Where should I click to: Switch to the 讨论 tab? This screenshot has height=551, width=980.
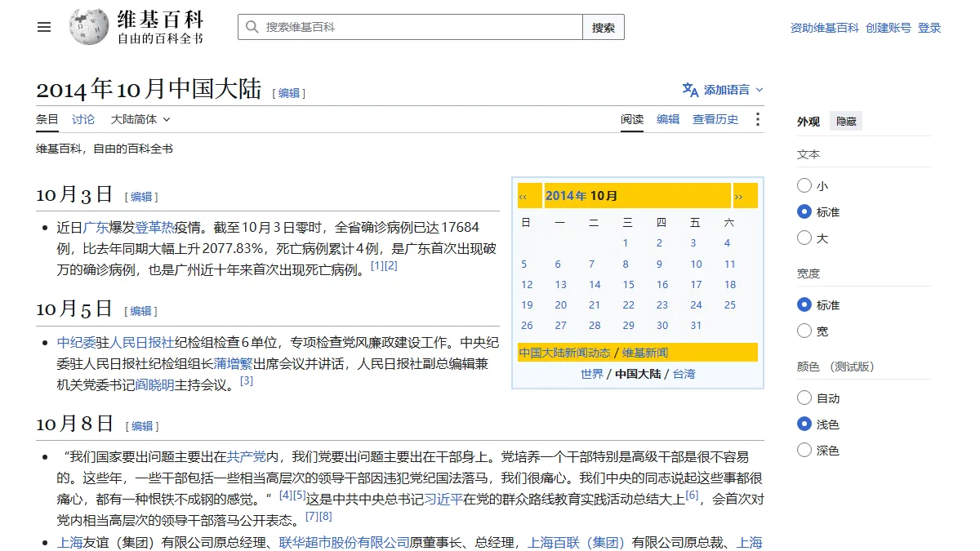pyautogui.click(x=83, y=119)
